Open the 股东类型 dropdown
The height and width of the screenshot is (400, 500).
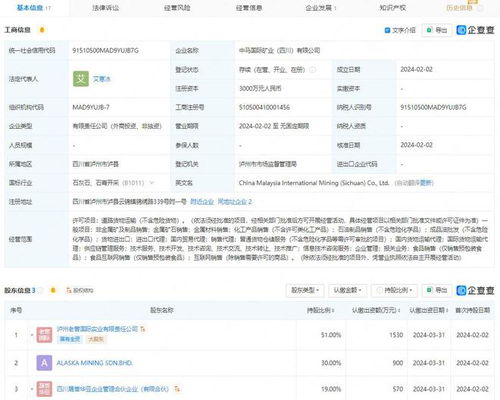[305, 290]
